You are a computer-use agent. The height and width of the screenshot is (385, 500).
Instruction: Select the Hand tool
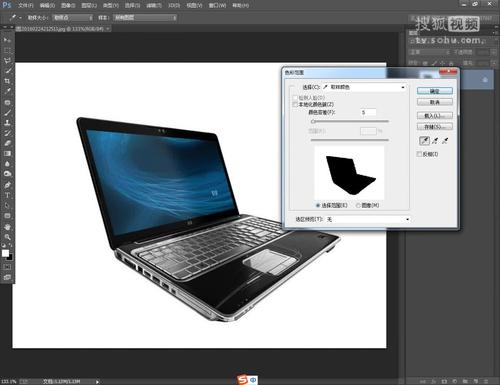(x=7, y=227)
